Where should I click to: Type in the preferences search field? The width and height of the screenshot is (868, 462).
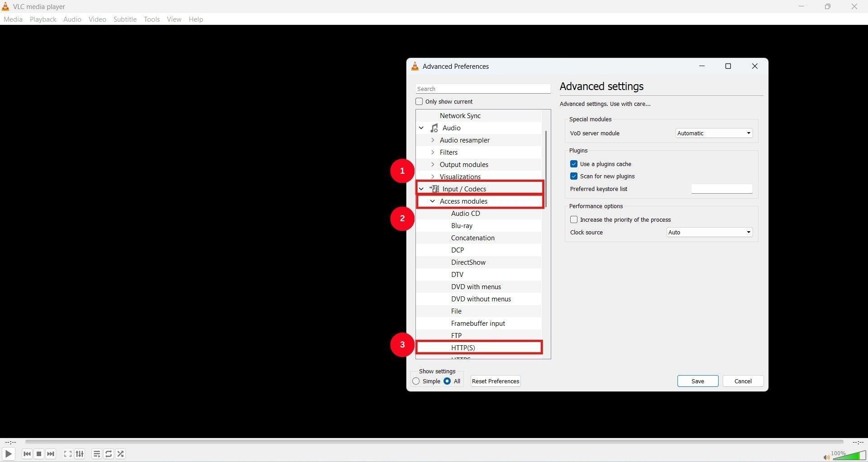tap(482, 88)
